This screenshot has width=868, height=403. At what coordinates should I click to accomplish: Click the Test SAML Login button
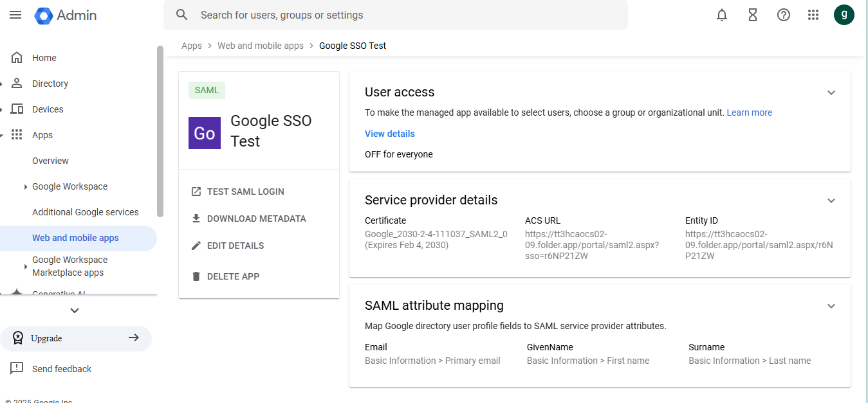[x=238, y=192]
